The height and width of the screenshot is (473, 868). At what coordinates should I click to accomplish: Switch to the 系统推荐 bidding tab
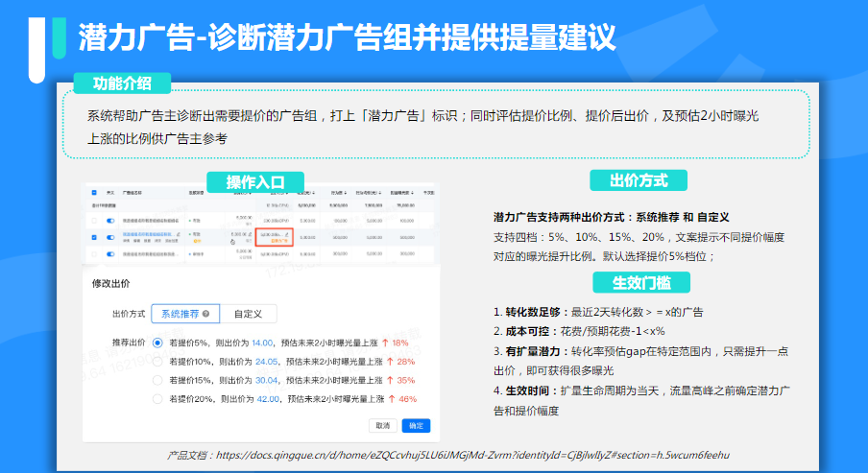185,314
